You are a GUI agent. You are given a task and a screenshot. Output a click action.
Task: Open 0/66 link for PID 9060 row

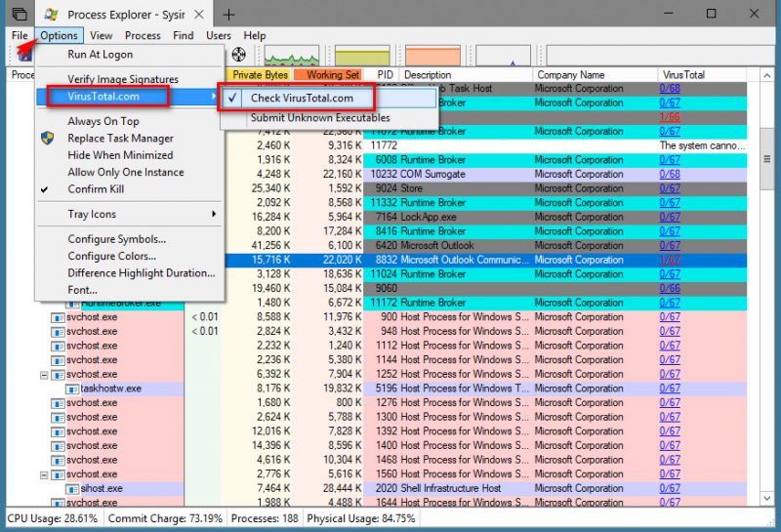(x=670, y=288)
